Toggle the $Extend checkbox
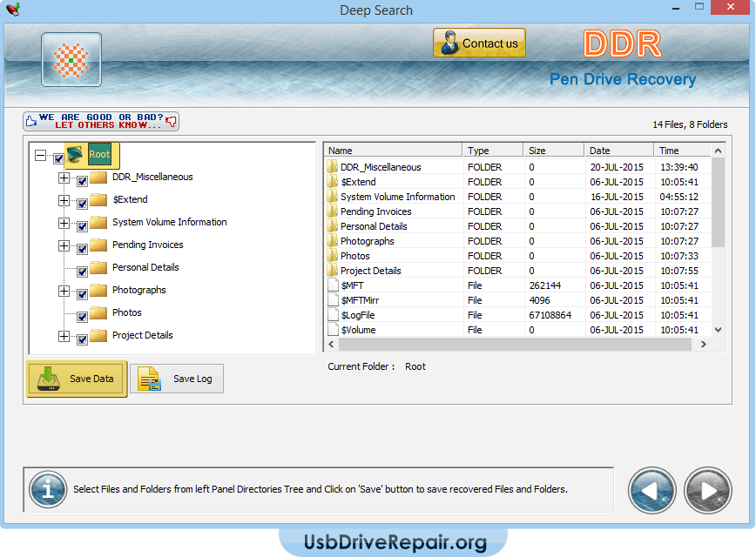The height and width of the screenshot is (557, 756). point(82,204)
